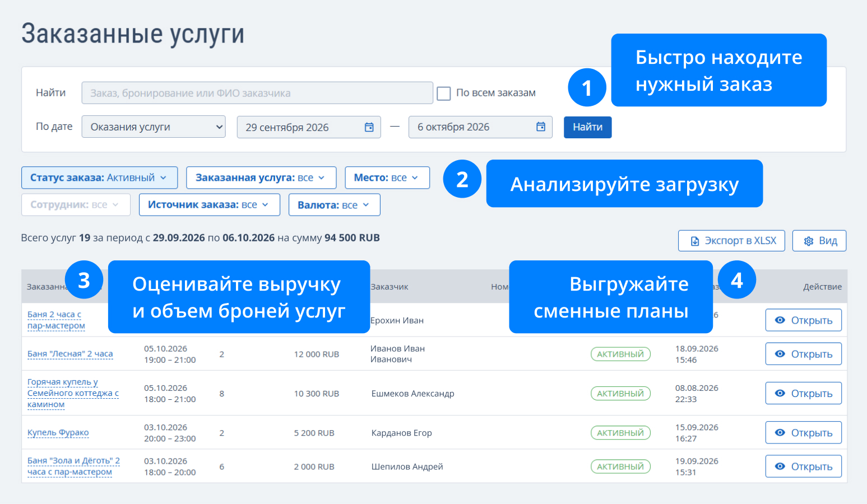Open the Баня "Зола и Дёготь" service link
Screen dimensions: 867x504
tap(73, 466)
